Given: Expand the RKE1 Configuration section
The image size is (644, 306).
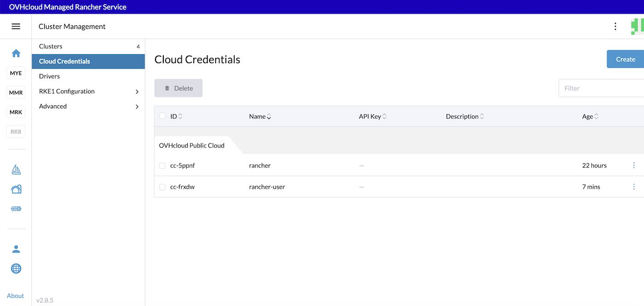Looking at the screenshot, I should coord(88,91).
